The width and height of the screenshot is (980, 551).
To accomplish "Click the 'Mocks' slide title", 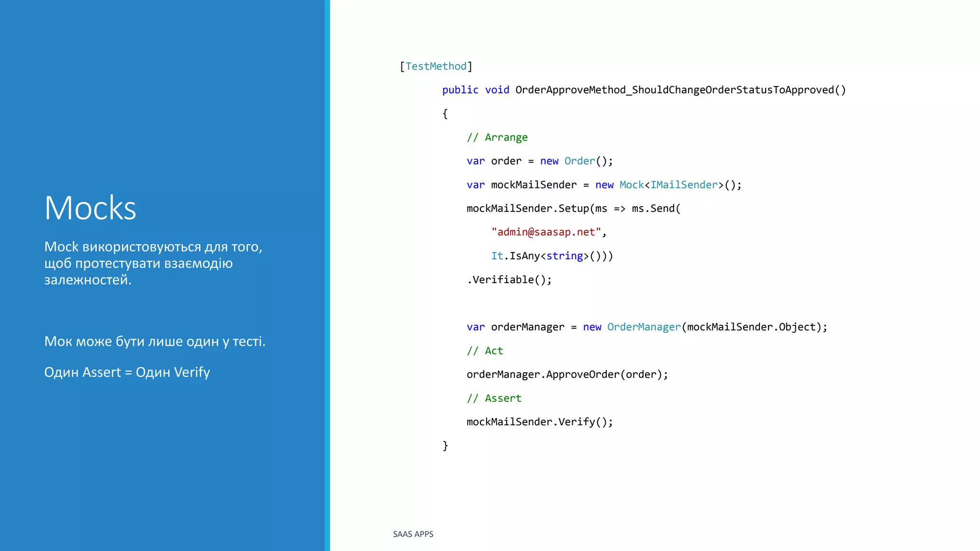I will click(90, 208).
